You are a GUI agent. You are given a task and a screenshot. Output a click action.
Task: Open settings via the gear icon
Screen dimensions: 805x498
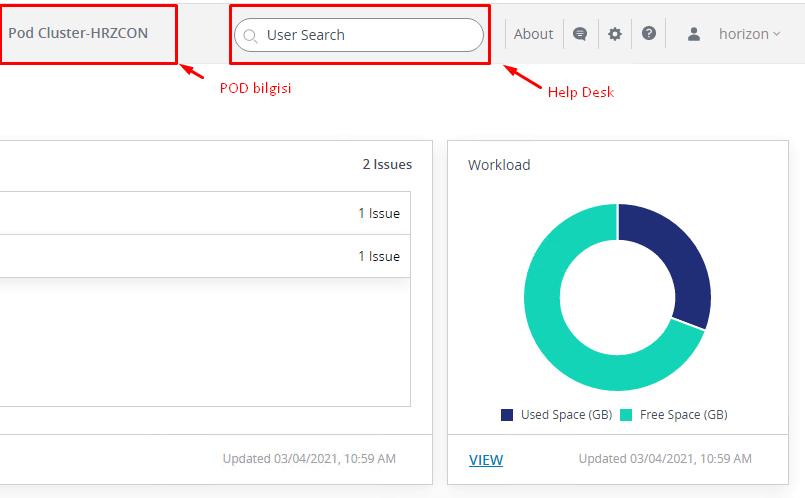(614, 34)
